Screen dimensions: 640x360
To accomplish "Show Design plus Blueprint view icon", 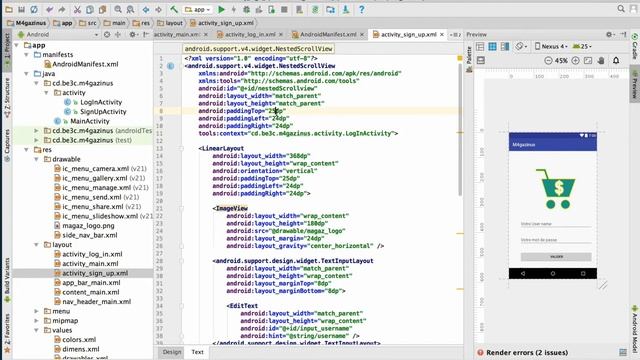I will 505,47.
